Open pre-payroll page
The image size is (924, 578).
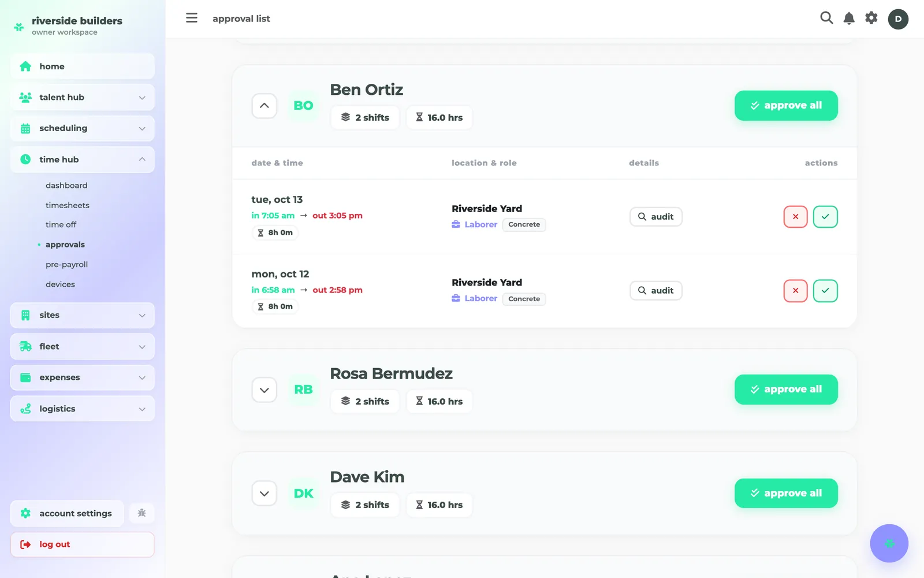tap(67, 264)
